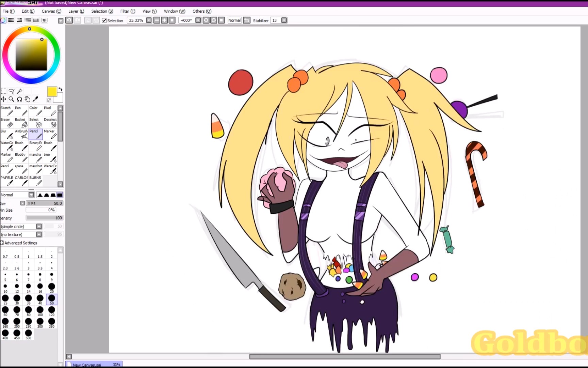Toggle the RGB slider panel
The width and height of the screenshot is (588, 368).
point(11,20)
